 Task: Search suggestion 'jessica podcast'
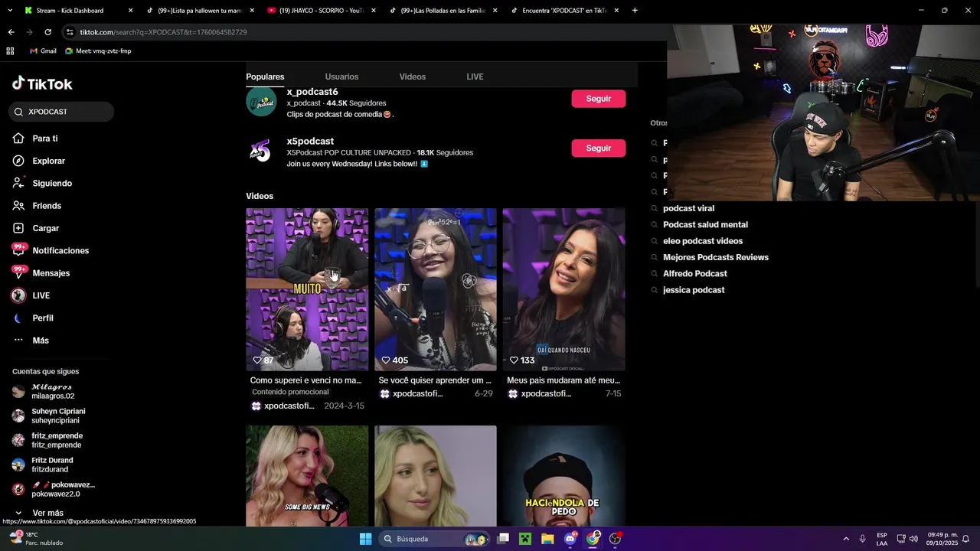[x=694, y=290]
